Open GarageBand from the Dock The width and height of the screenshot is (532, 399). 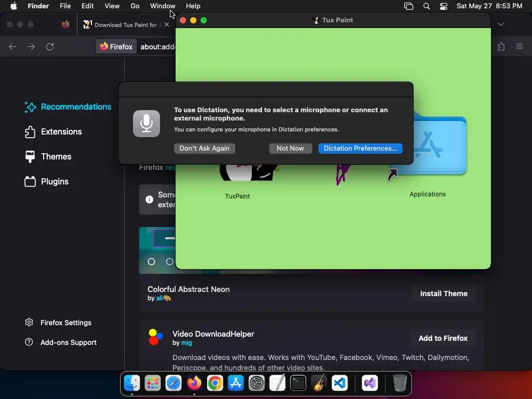[319, 383]
